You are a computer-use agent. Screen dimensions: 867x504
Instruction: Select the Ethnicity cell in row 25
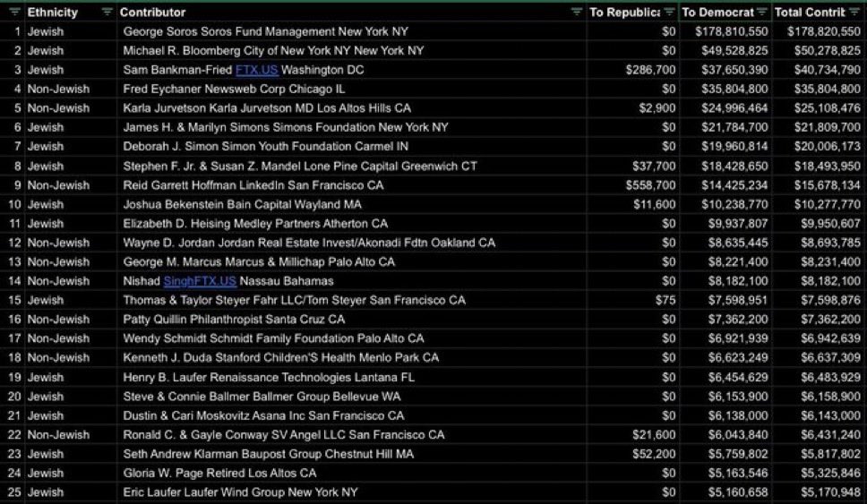[70, 492]
